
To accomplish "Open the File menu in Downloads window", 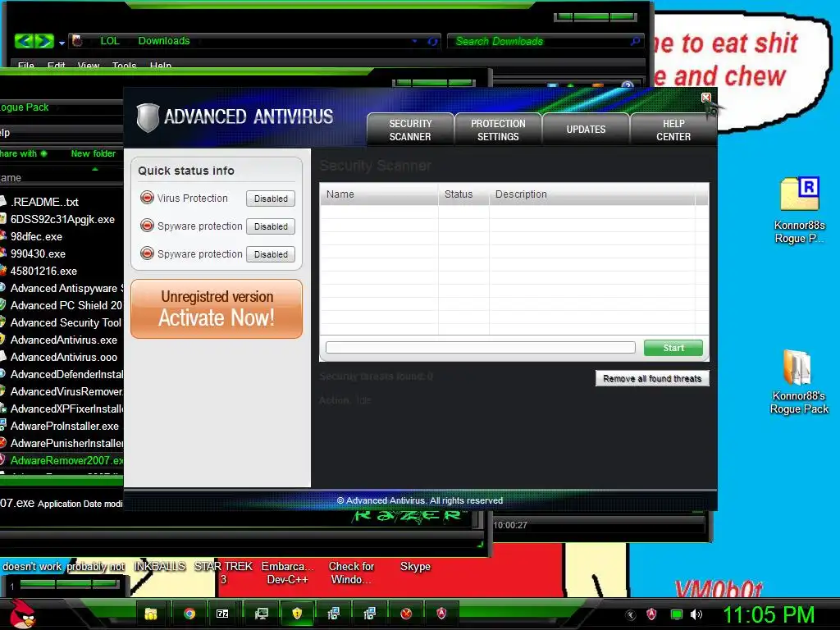I will point(25,66).
